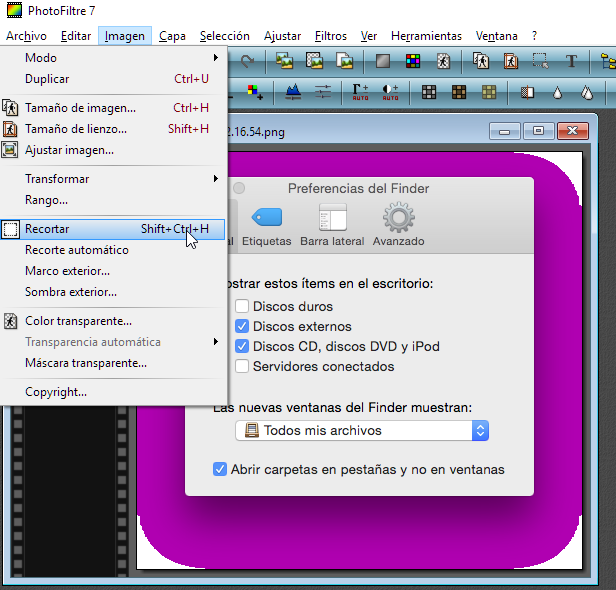Click the dashed selection with cursor icon
The image size is (616, 590).
pyautogui.click(x=541, y=61)
